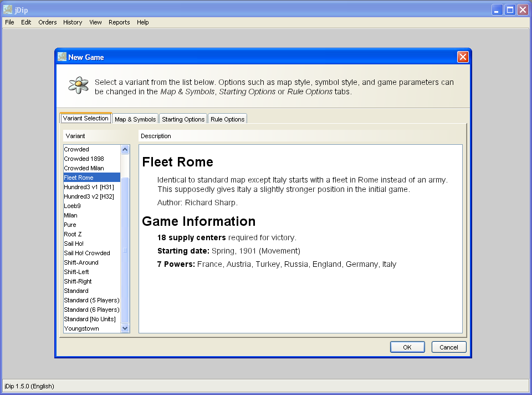This screenshot has width=532, height=395.
Task: Switch to Variant Selection tab
Action: coord(85,118)
